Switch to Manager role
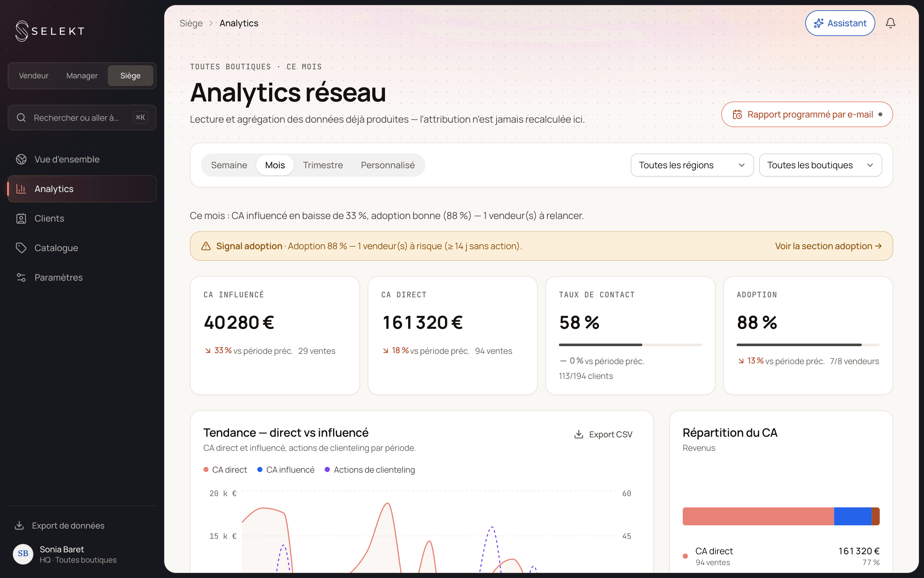This screenshot has height=578, width=924. 82,76
